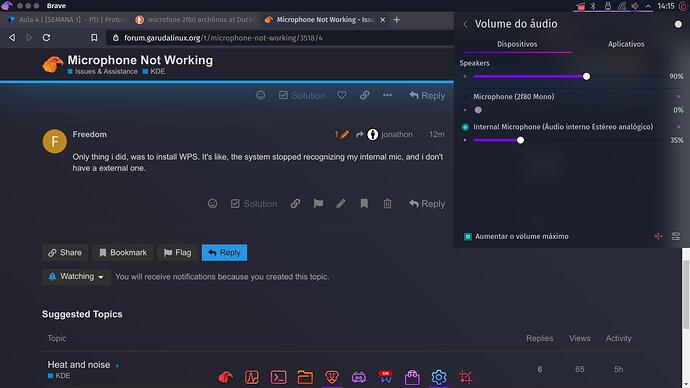Screen dimensions: 690x388
Task: Delete Freedom's post with the trash icon
Action: pos(387,204)
